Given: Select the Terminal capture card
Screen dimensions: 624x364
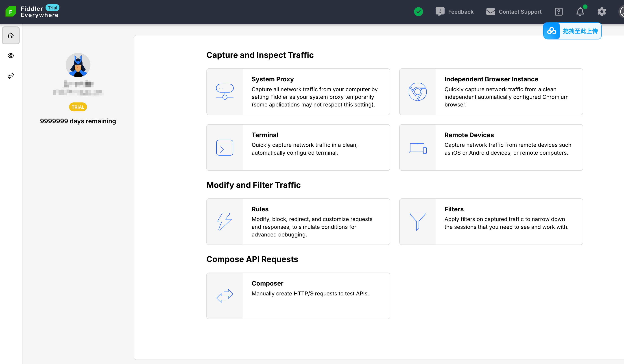Looking at the screenshot, I should (x=298, y=147).
